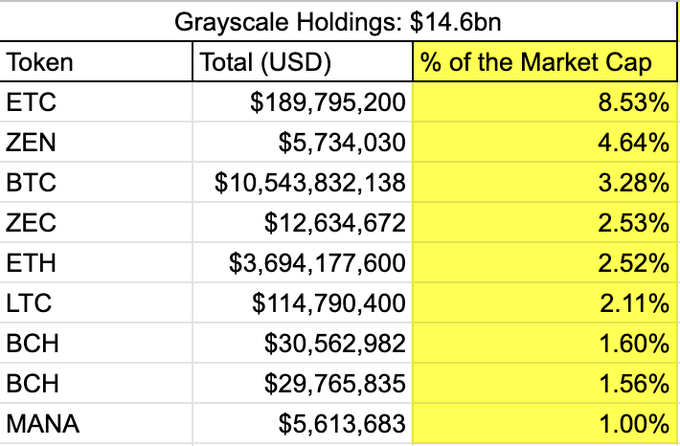Select the $5,734,030 total cell
This screenshot has height=446, width=680.
[x=302, y=142]
